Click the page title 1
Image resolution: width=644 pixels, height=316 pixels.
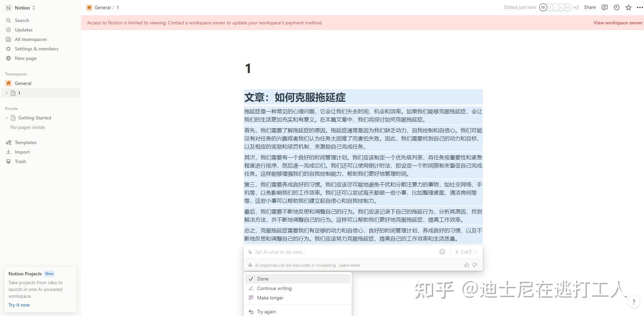[248, 69]
